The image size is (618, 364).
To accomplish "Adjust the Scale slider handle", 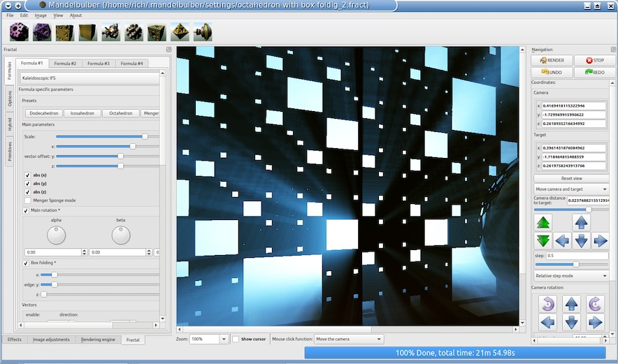I will [x=145, y=136].
